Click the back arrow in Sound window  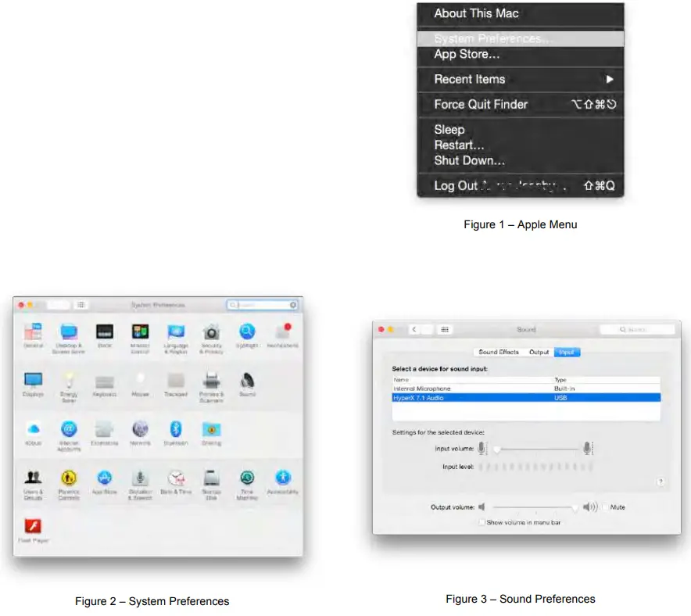[414, 329]
